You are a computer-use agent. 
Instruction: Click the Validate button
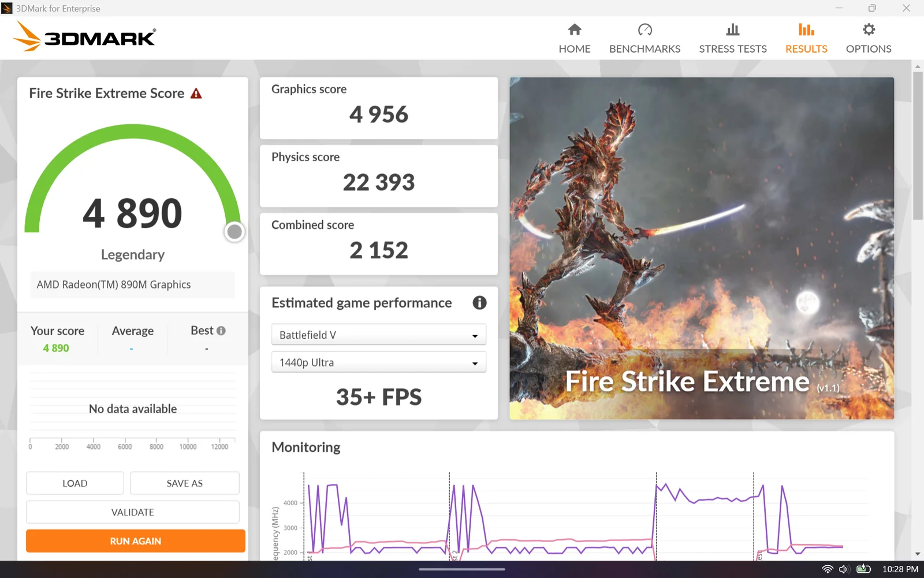(x=132, y=512)
